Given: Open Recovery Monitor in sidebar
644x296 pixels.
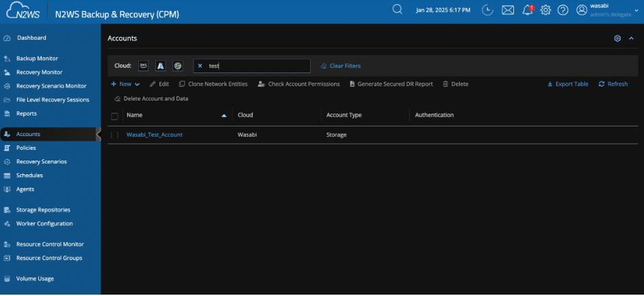Looking at the screenshot, I should tap(39, 72).
